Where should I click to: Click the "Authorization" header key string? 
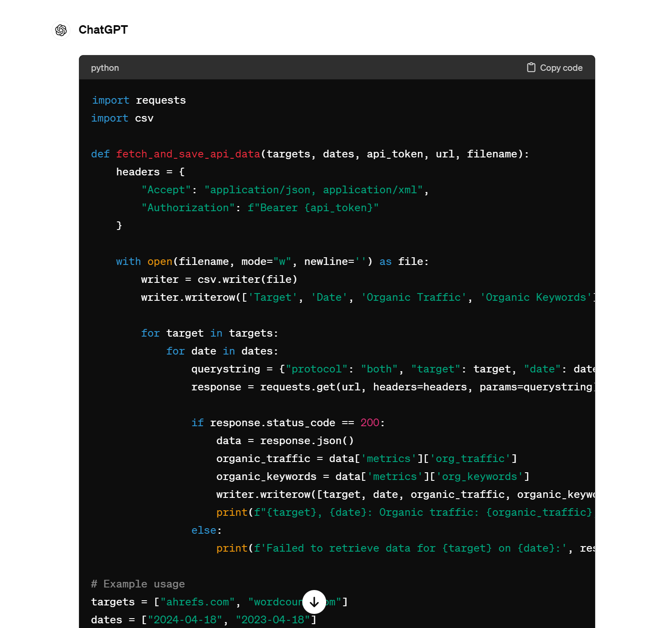pyautogui.click(x=188, y=208)
